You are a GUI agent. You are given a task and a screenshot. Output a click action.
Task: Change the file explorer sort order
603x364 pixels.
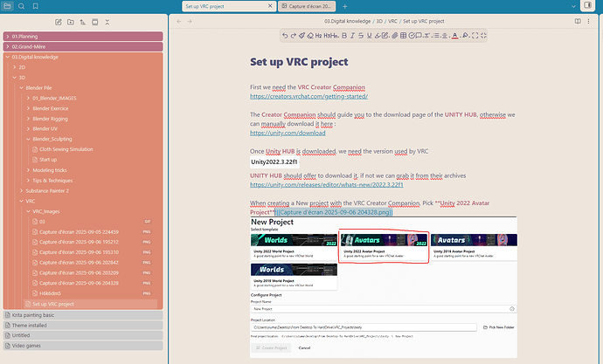(83, 21)
